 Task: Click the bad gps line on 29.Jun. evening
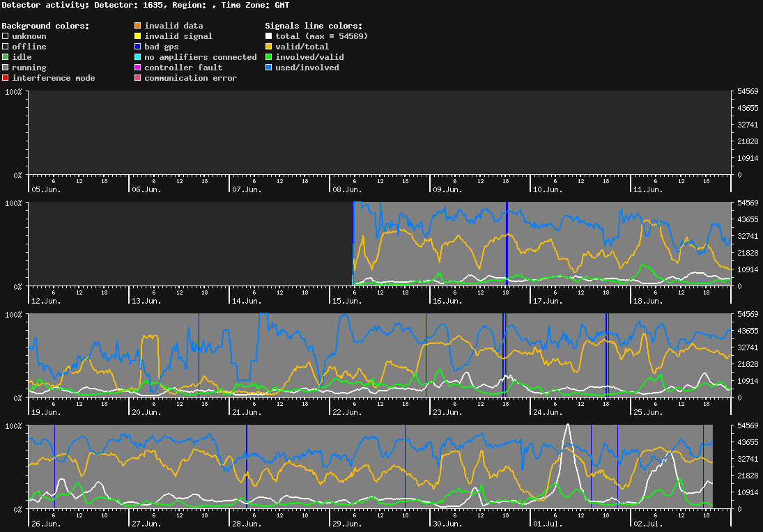[x=405, y=467]
